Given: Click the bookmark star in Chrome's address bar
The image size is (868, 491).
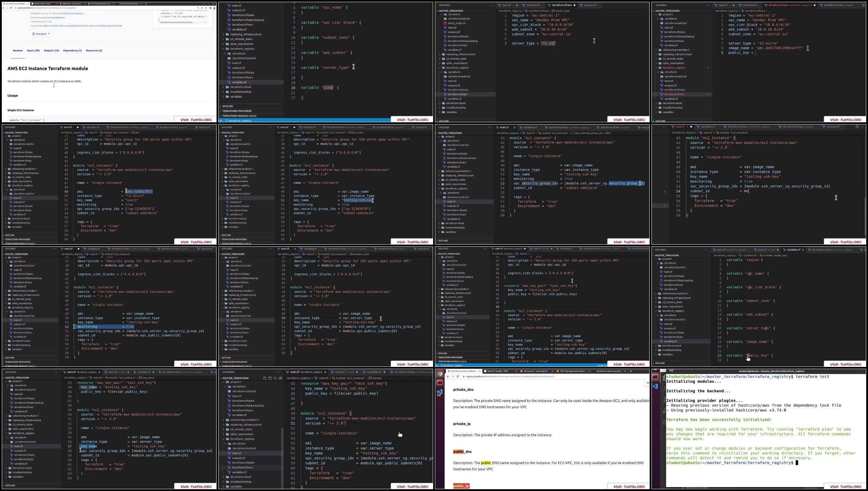Looking at the screenshot, I should point(206,8).
